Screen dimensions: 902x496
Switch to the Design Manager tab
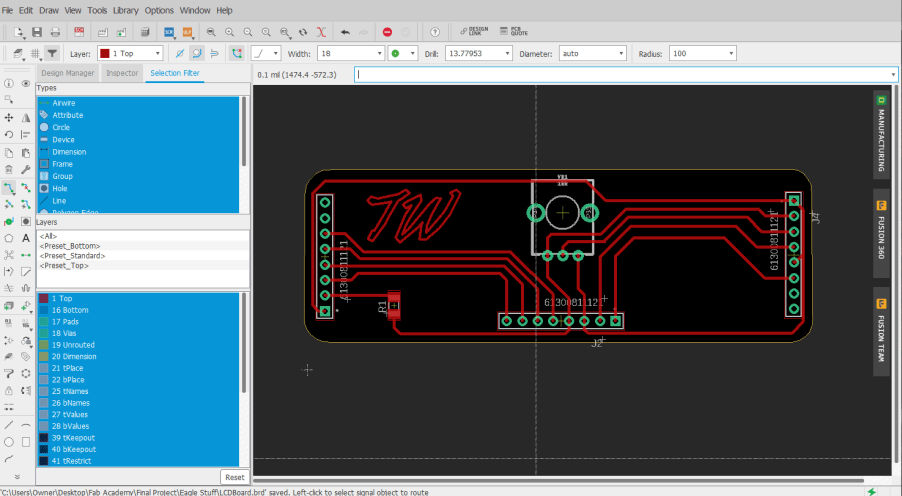click(x=67, y=73)
